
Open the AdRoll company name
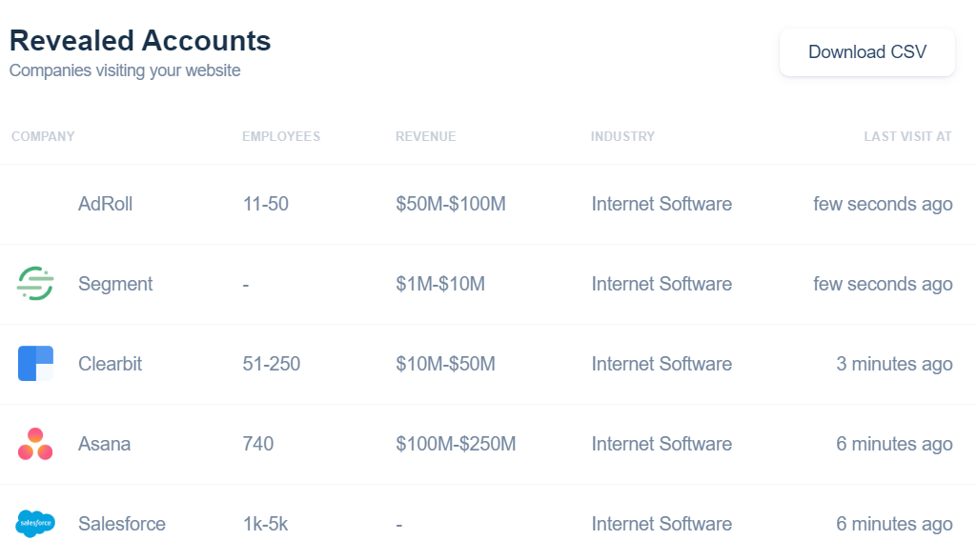(x=105, y=204)
